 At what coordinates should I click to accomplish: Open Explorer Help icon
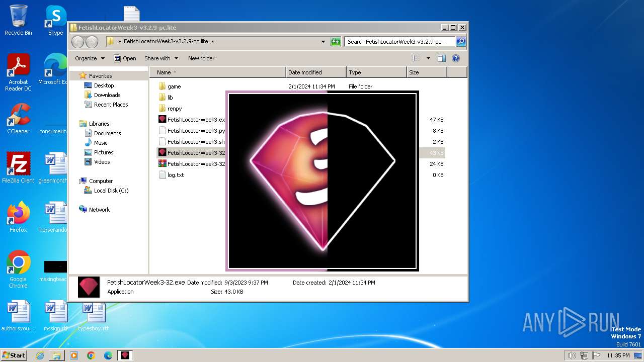(x=456, y=58)
